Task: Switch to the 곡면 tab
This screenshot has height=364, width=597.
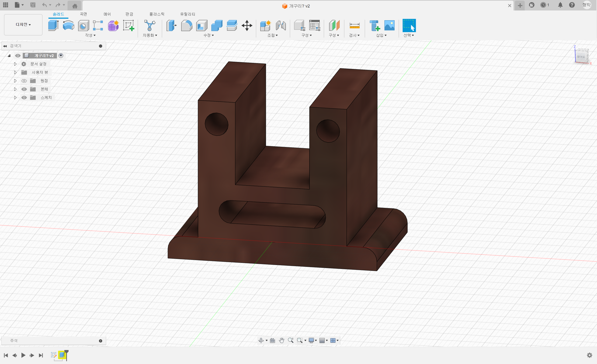Action: [x=83, y=14]
